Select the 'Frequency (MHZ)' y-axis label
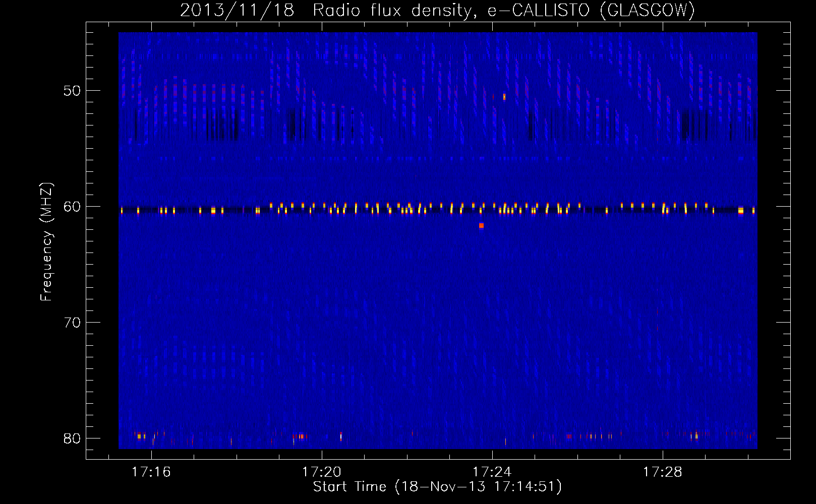Screen dimensions: 816x504 pyautogui.click(x=46, y=242)
